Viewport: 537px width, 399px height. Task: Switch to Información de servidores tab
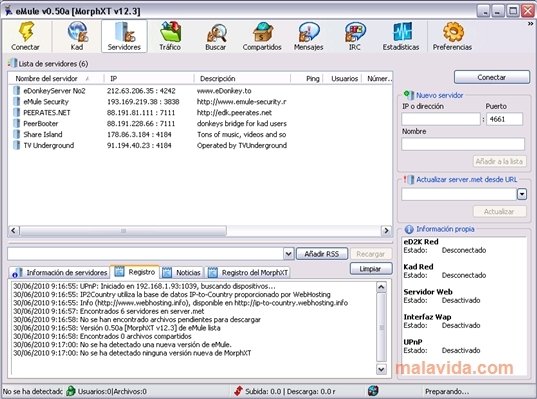pos(60,273)
